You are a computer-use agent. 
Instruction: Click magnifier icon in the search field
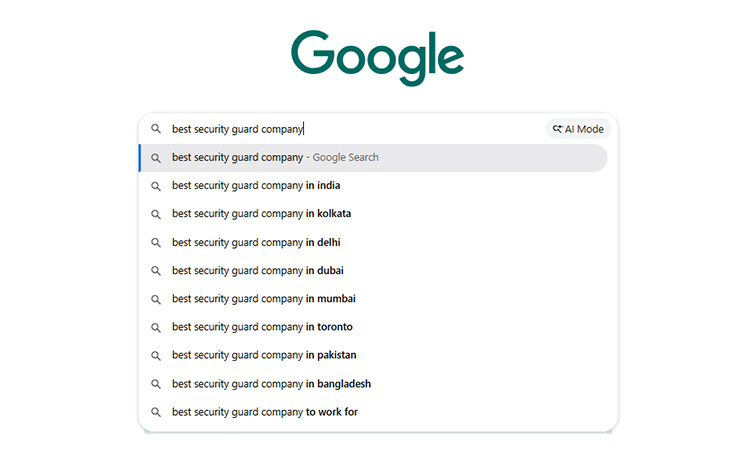pyautogui.click(x=156, y=129)
